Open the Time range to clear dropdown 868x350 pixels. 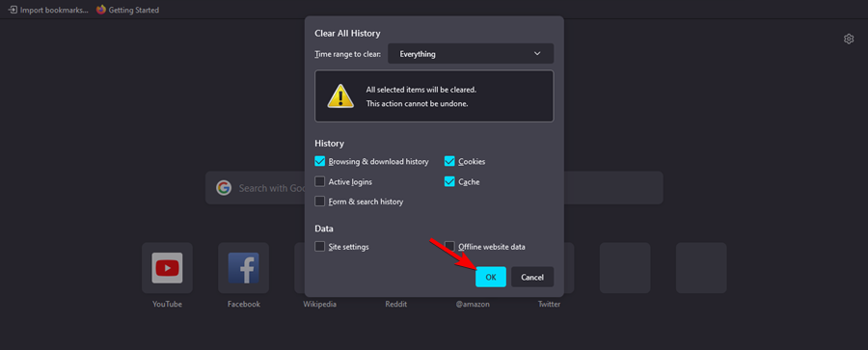(x=471, y=54)
